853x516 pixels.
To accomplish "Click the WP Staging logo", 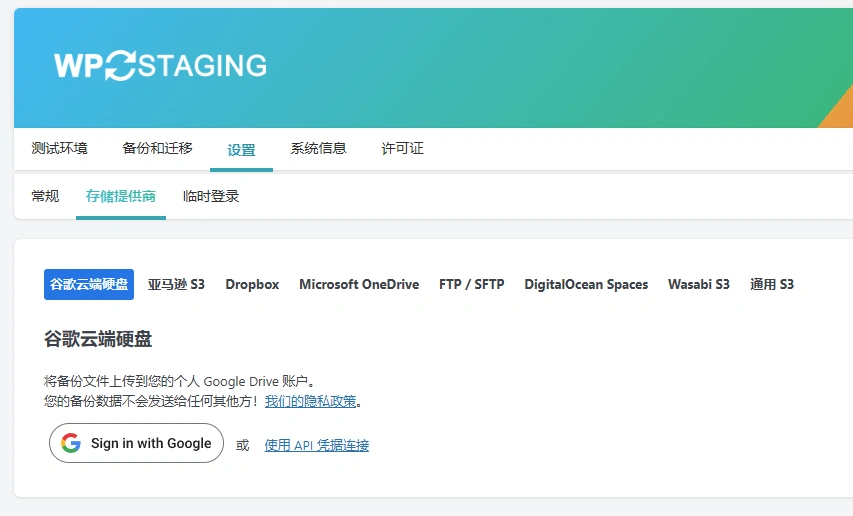I will [x=160, y=65].
